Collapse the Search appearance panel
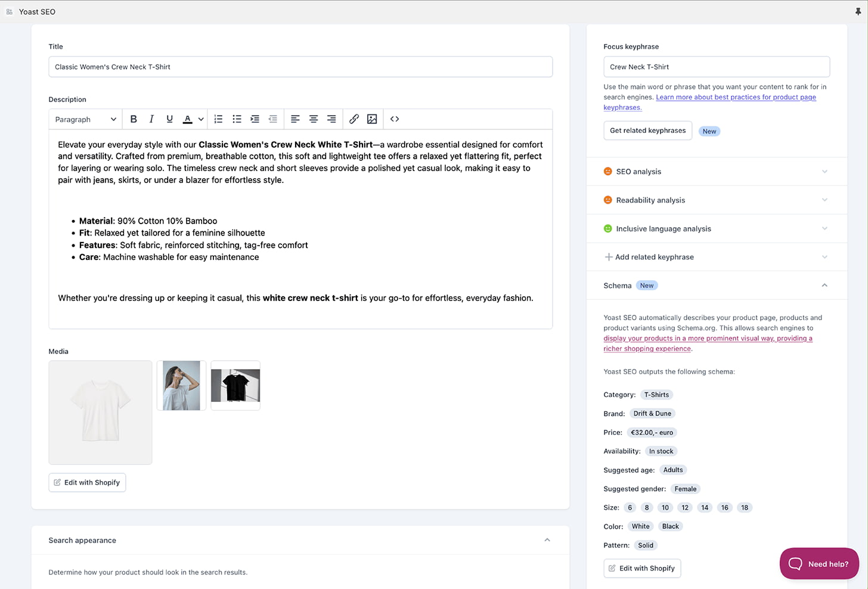The width and height of the screenshot is (868, 589). click(547, 540)
